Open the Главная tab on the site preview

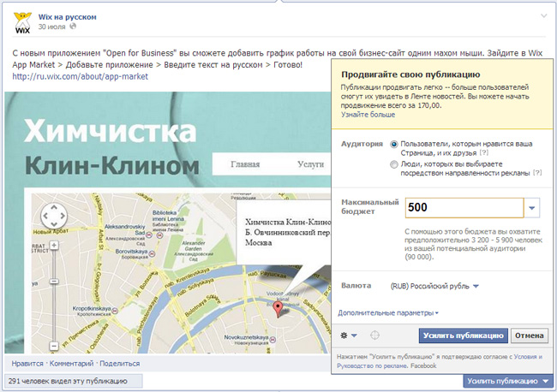(x=245, y=164)
